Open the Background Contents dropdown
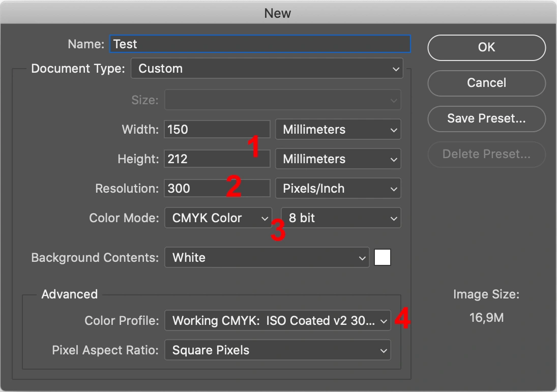557x392 pixels. [x=267, y=257]
